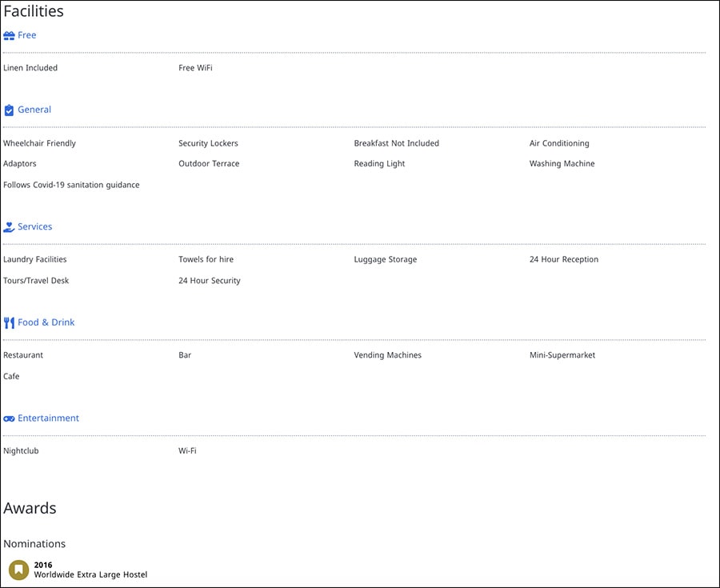Screen dimensions: 720x588
Task: Click the Nightclub entertainment item
Action: 21,450
